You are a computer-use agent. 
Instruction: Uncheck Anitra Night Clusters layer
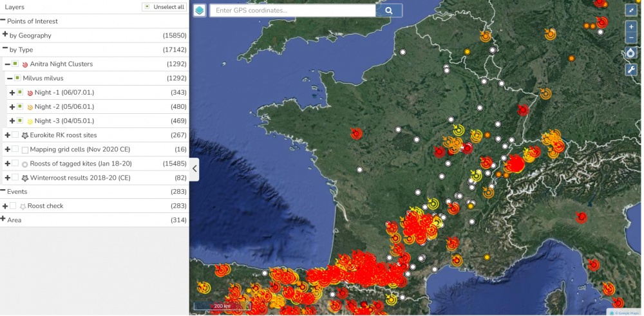[x=15, y=64]
